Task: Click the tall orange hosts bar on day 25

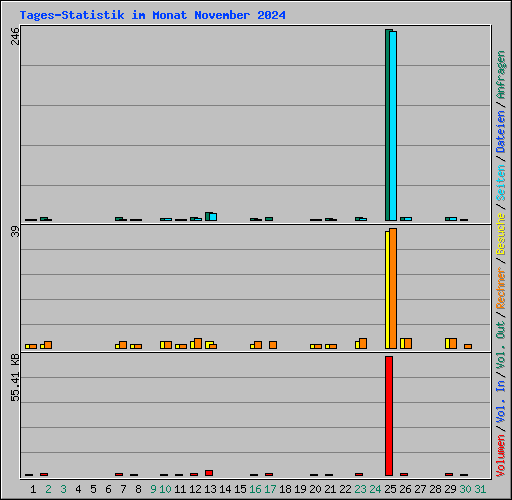Action: point(393,289)
